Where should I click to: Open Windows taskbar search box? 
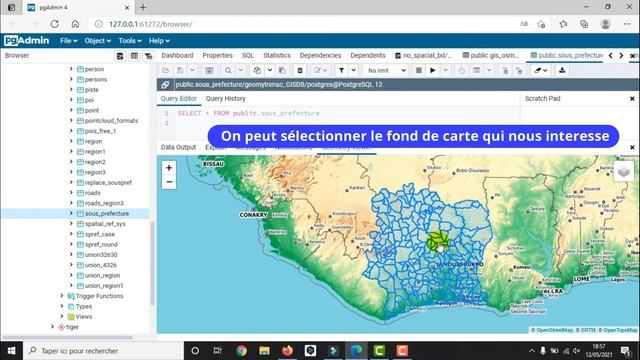[x=103, y=351]
